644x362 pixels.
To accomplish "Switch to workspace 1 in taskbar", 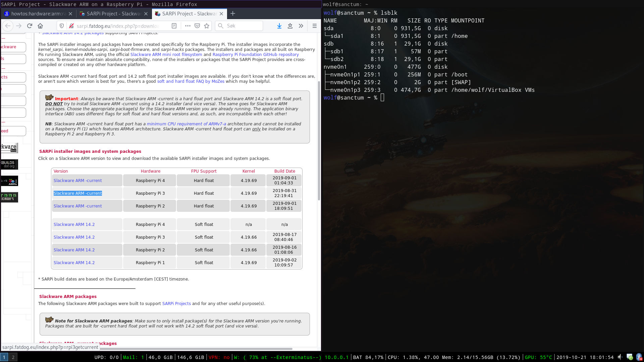I will click(4, 357).
